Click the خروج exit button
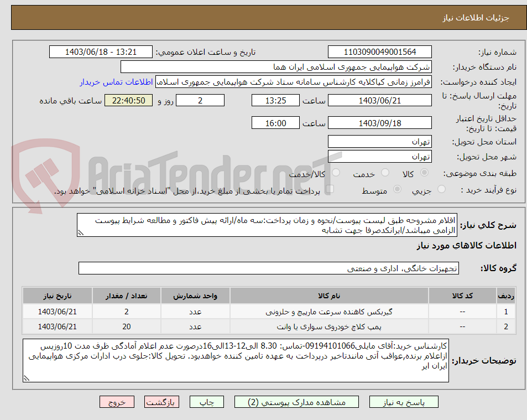The image size is (527, 420). (117, 402)
